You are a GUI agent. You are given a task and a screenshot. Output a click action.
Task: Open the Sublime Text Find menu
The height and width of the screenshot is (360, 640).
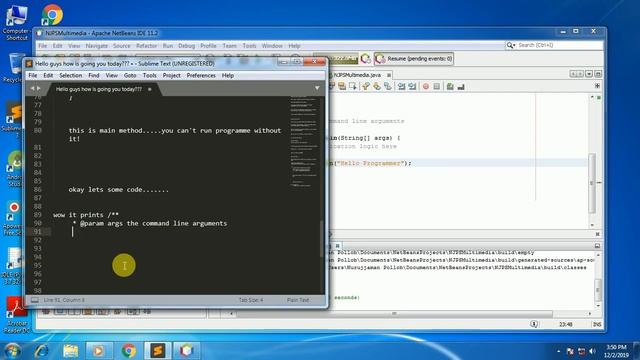coord(94,76)
